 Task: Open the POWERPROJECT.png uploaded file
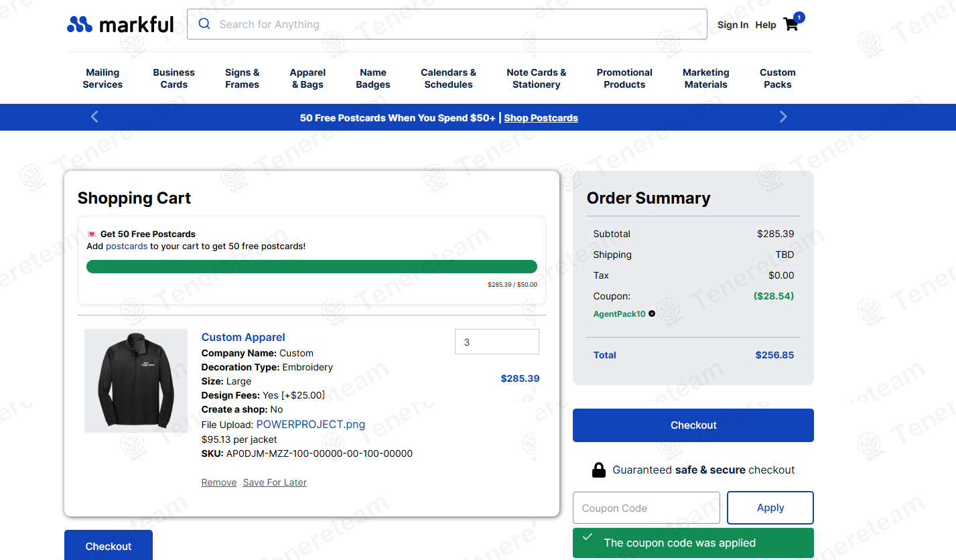tap(311, 424)
